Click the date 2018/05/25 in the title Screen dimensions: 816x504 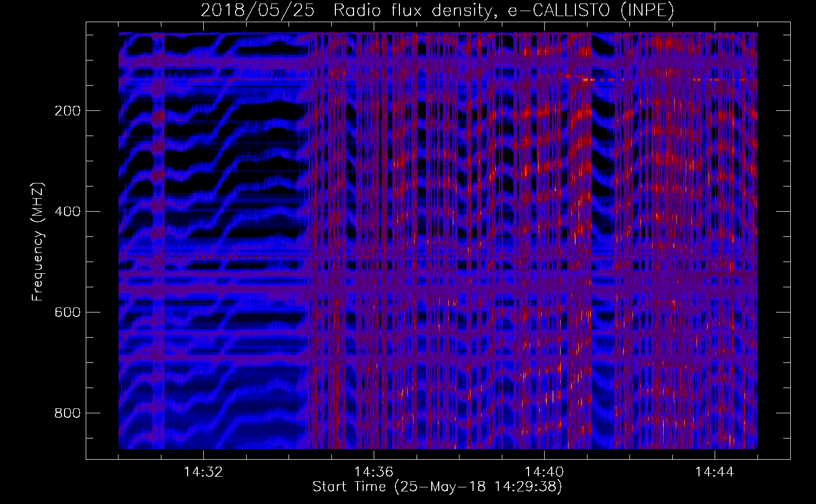[258, 10]
